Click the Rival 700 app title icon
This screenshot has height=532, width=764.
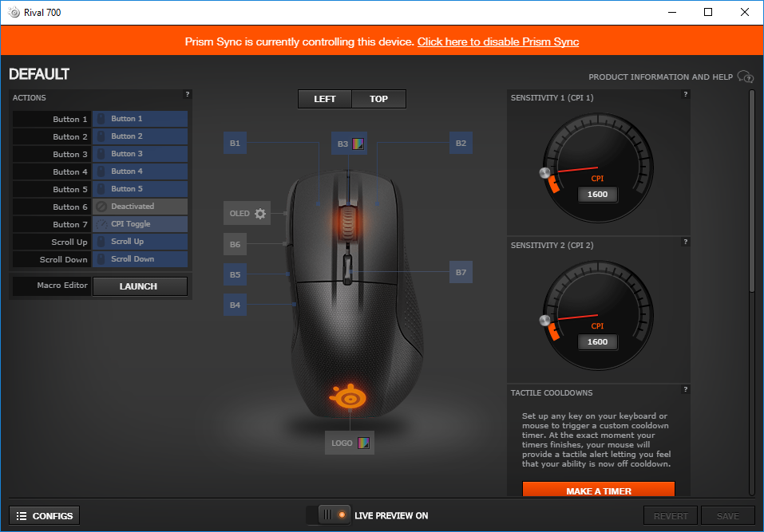click(14, 12)
